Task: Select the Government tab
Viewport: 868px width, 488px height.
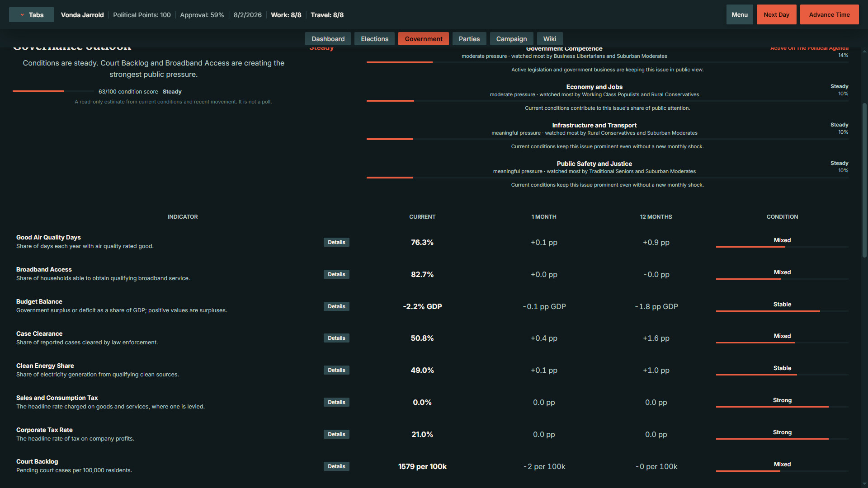Action: coord(424,39)
